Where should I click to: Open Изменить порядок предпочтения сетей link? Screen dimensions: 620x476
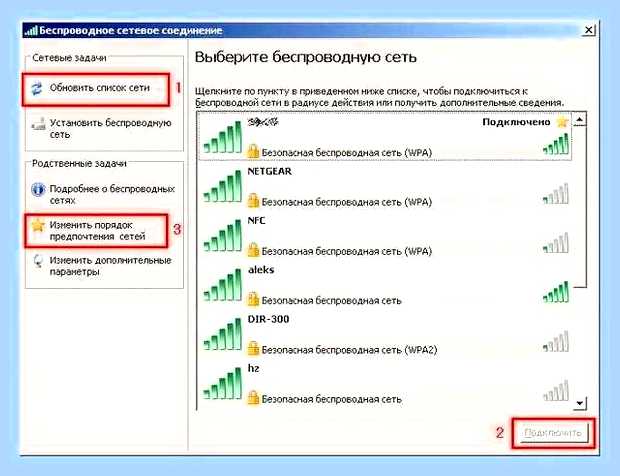click(x=97, y=230)
